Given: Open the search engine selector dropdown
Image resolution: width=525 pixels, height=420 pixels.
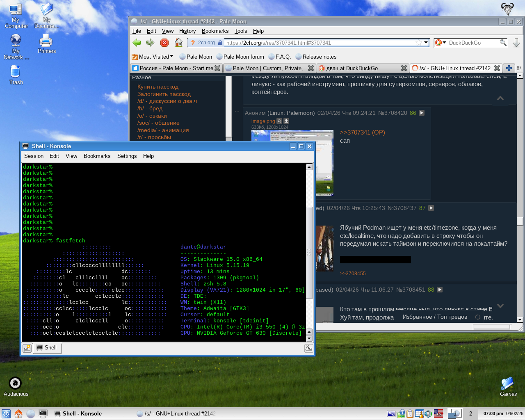Looking at the screenshot, I should (441, 43).
